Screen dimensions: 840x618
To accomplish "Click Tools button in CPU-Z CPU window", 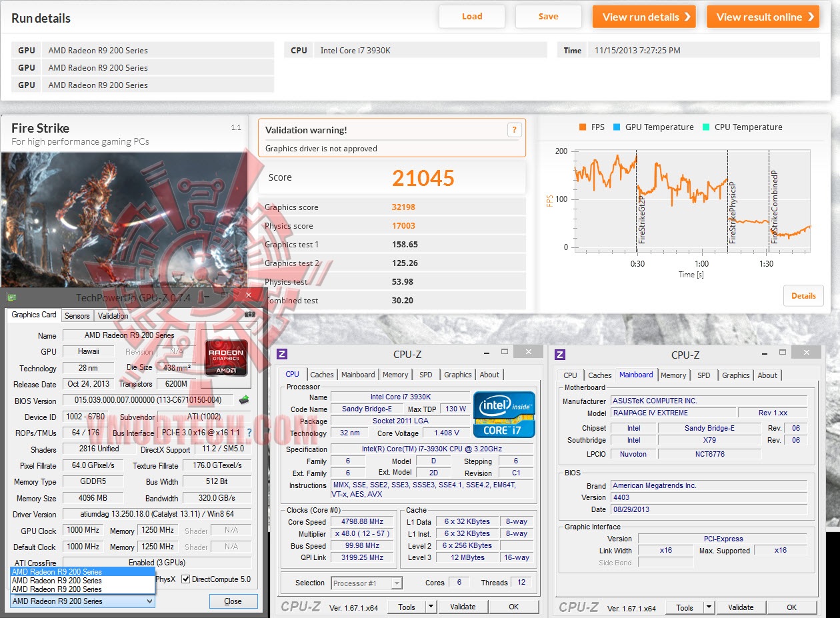I will (x=407, y=607).
